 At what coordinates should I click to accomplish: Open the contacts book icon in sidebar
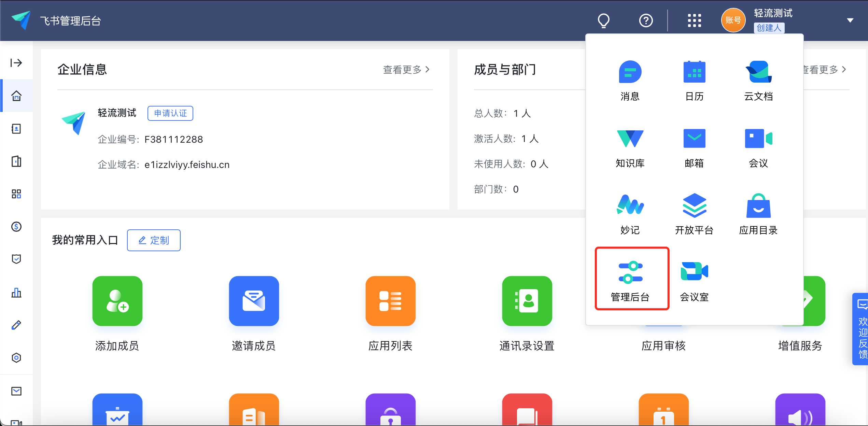point(16,129)
